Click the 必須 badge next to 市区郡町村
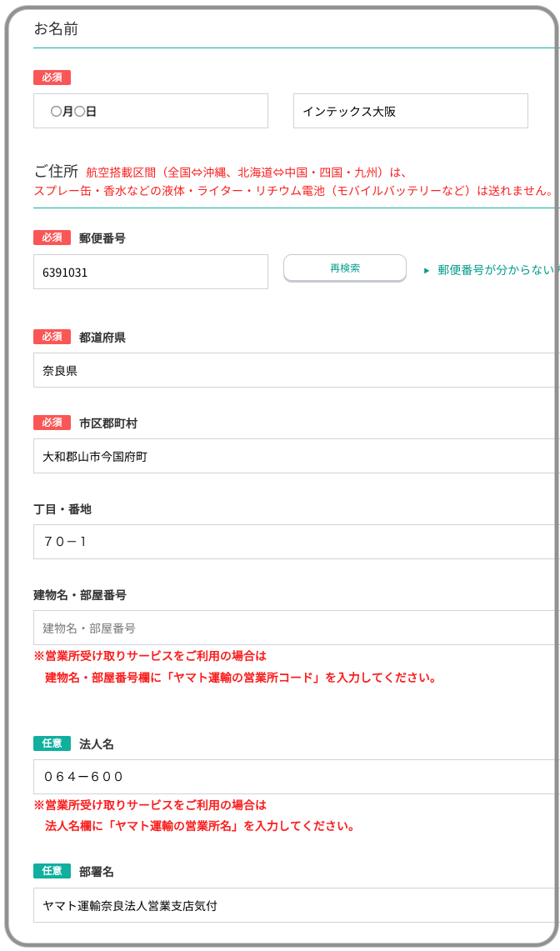Screen dimensions: 560x951 tap(52, 423)
